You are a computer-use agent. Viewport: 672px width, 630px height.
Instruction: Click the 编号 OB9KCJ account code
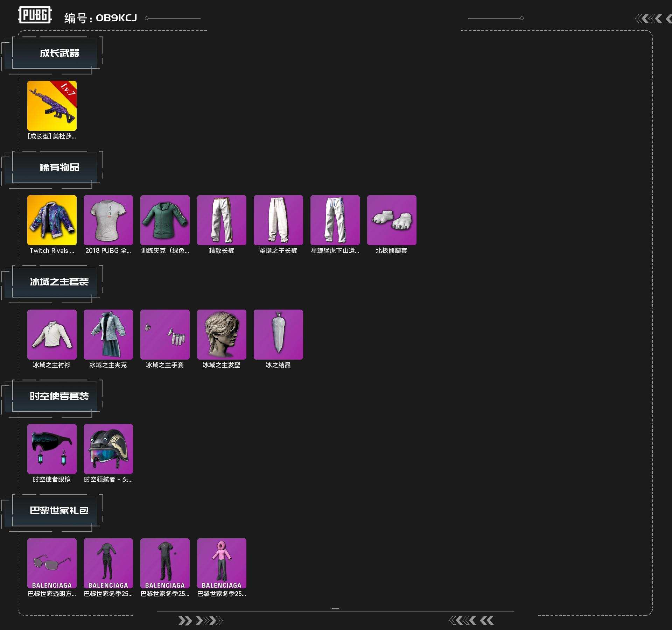101,18
